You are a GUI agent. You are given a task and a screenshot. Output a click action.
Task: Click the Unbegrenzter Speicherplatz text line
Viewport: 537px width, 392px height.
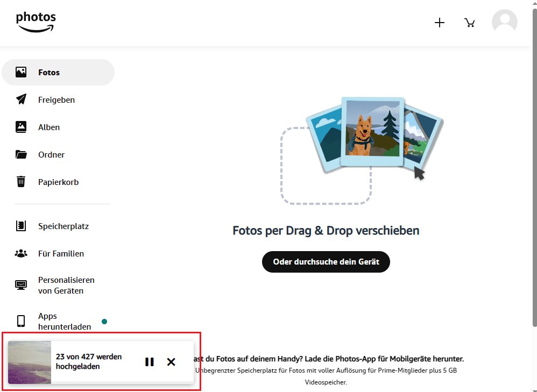click(x=326, y=370)
